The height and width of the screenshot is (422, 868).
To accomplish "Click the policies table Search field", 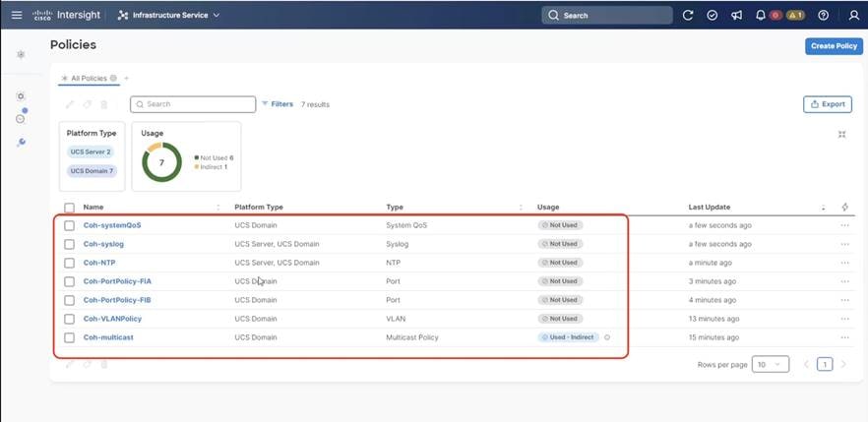I will (x=193, y=104).
